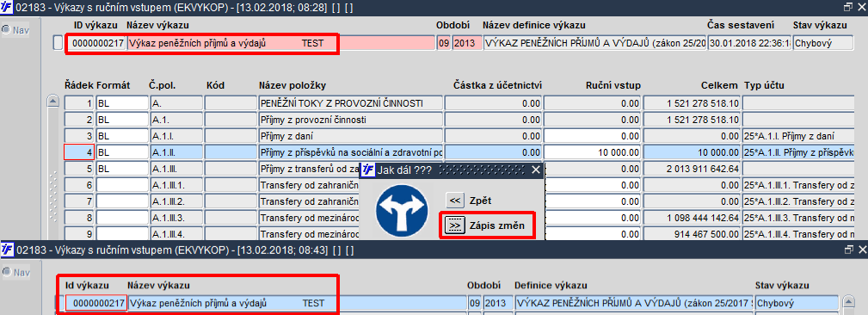Click the IF app icon in upper title bar
This screenshot has width=868, height=315.
pos(7,7)
